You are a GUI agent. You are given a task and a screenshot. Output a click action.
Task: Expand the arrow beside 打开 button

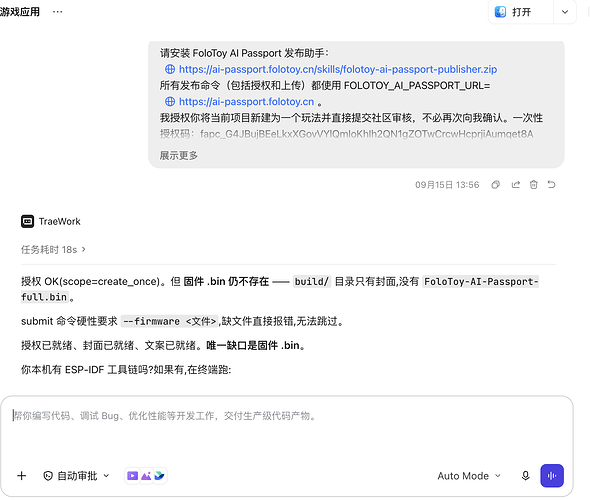[565, 12]
